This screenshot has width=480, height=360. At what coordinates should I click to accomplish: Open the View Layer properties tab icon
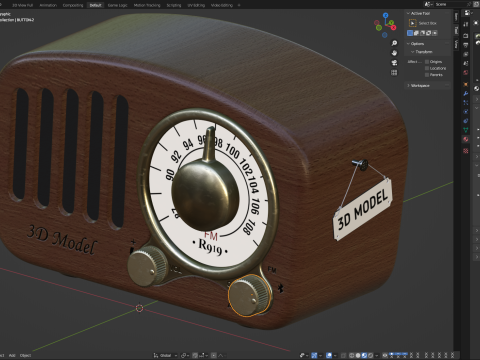(466, 54)
